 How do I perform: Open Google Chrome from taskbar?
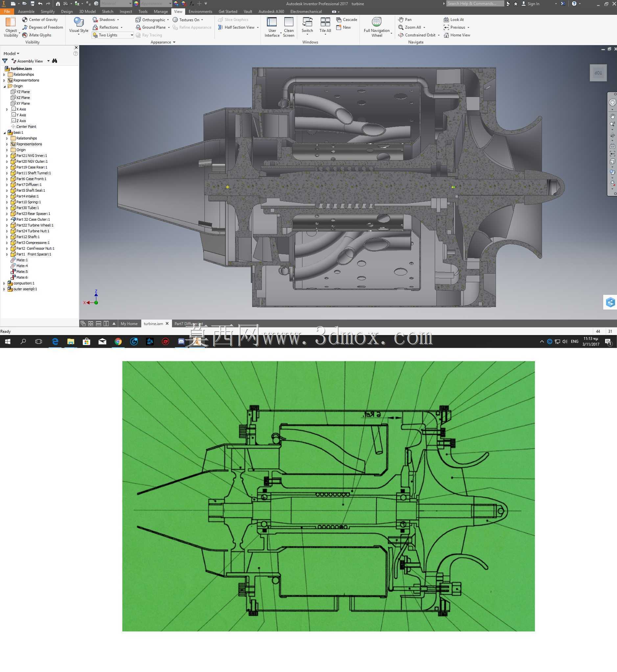pyautogui.click(x=118, y=341)
